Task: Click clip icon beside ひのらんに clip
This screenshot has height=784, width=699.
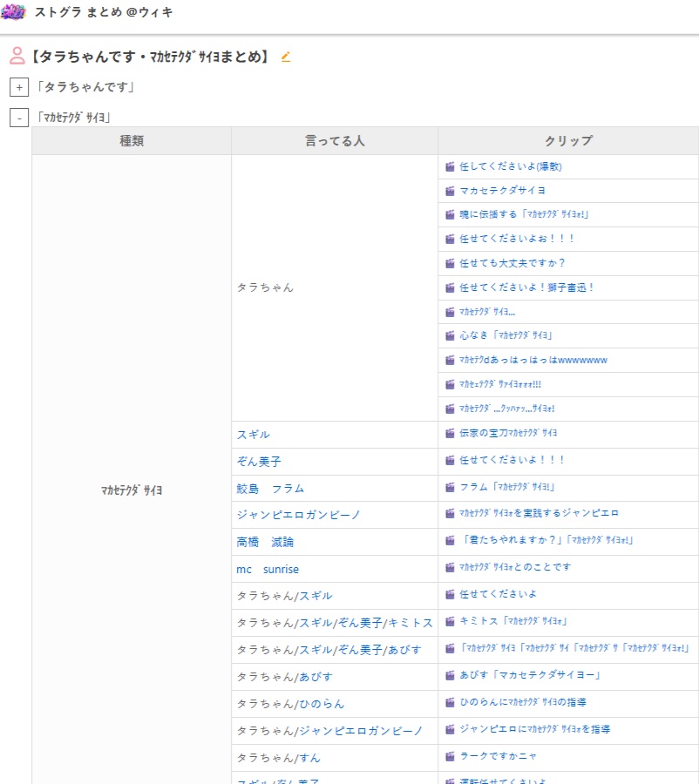Action: pyautogui.click(x=450, y=702)
